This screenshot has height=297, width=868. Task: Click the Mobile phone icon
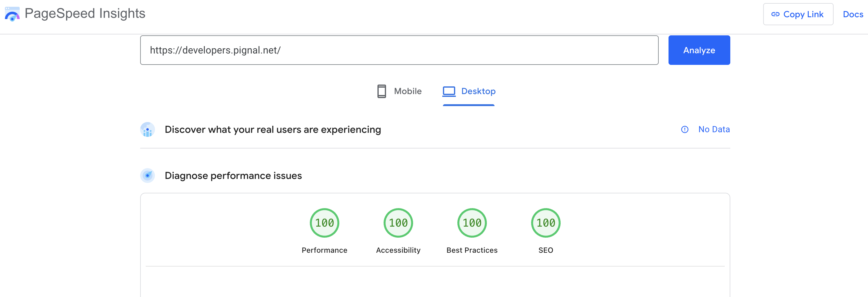(381, 91)
